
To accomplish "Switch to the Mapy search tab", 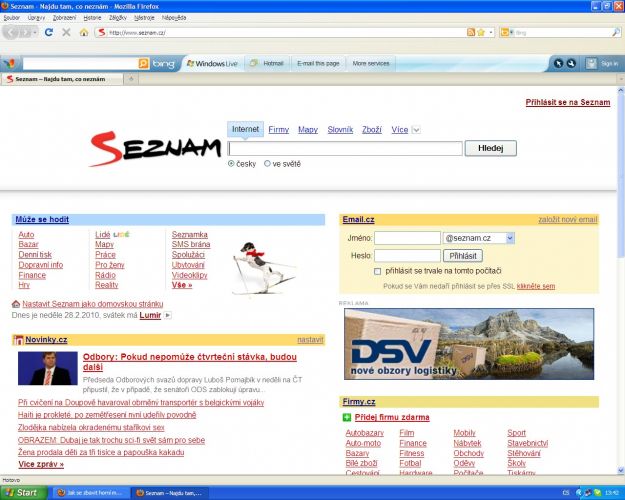I will pyautogui.click(x=308, y=130).
